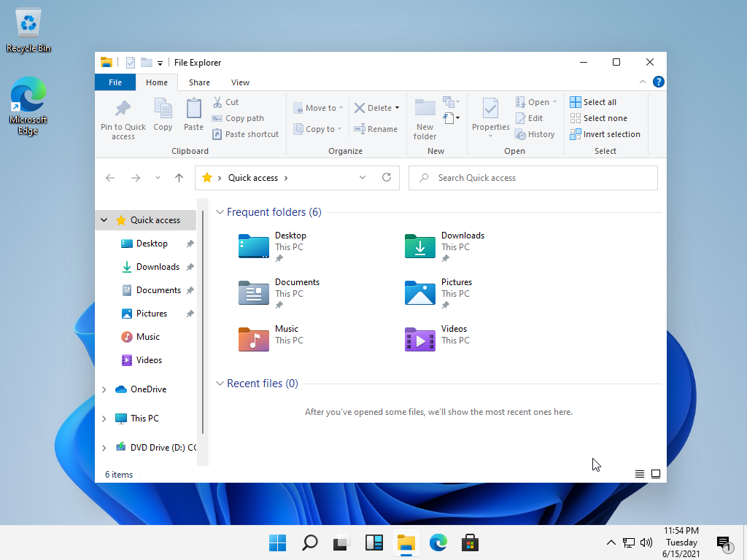Open the Help question mark icon

click(659, 82)
